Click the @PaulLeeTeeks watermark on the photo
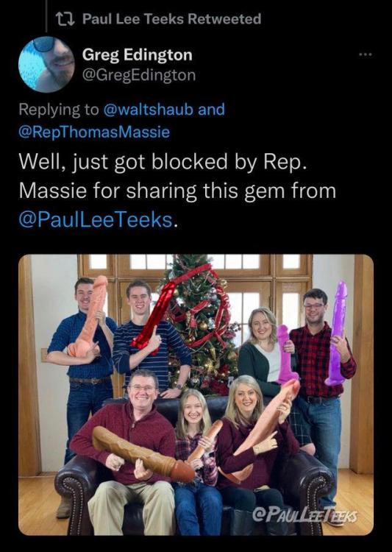This screenshot has width=392, height=552. (x=305, y=515)
